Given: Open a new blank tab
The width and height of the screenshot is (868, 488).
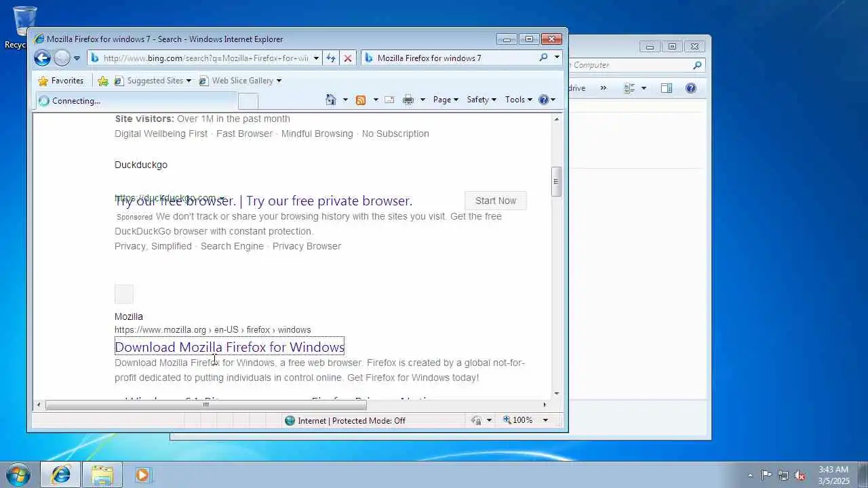Looking at the screenshot, I should (248, 101).
